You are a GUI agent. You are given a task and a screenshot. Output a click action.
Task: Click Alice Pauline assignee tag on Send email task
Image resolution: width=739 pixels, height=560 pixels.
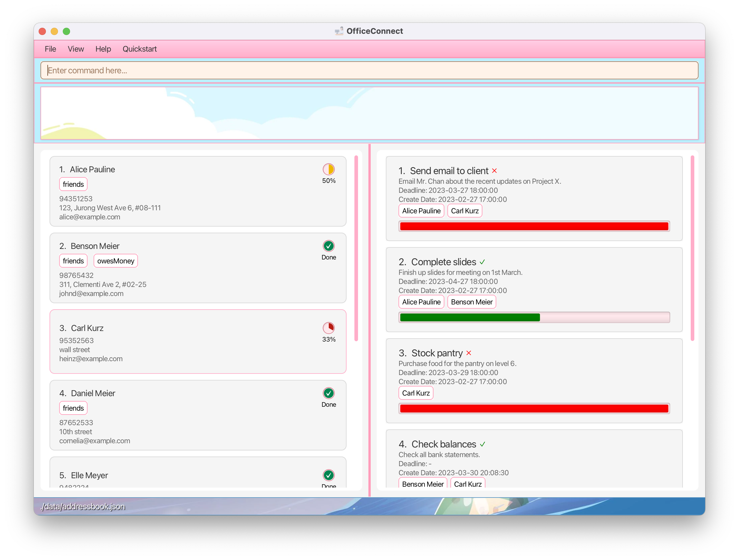pos(421,211)
